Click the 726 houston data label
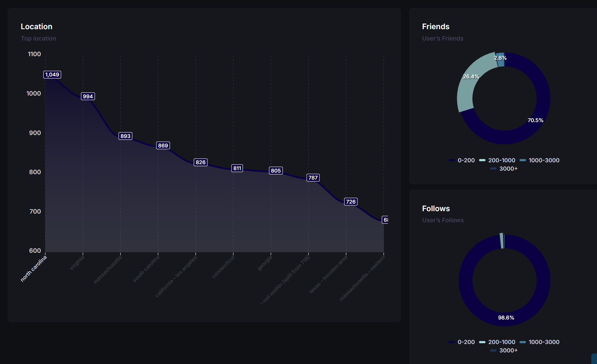The width and height of the screenshot is (597, 364). click(x=350, y=202)
